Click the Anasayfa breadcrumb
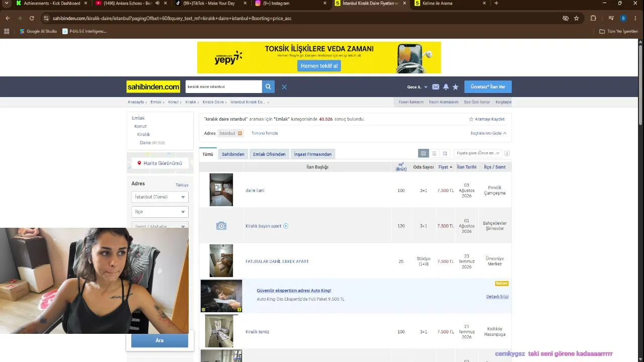 (136, 102)
